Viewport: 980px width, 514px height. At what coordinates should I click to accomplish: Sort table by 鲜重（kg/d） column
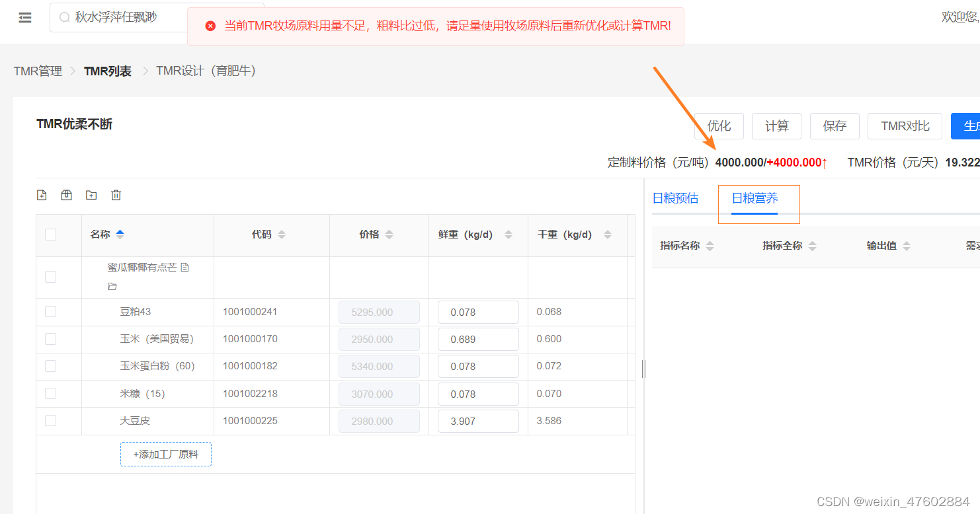[509, 235]
